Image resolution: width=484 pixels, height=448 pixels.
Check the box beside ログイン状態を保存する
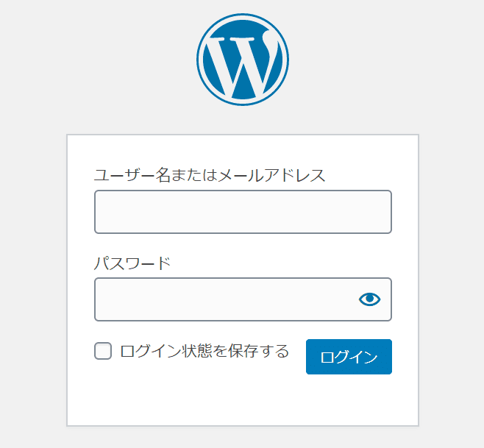point(103,351)
